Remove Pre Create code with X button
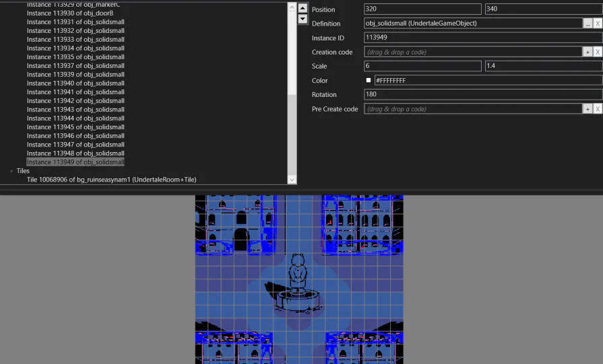603x364 pixels. click(597, 109)
